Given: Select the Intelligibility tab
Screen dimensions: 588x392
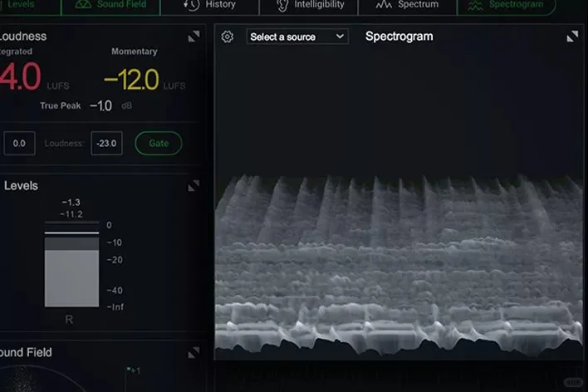Looking at the screenshot, I should [309, 5].
